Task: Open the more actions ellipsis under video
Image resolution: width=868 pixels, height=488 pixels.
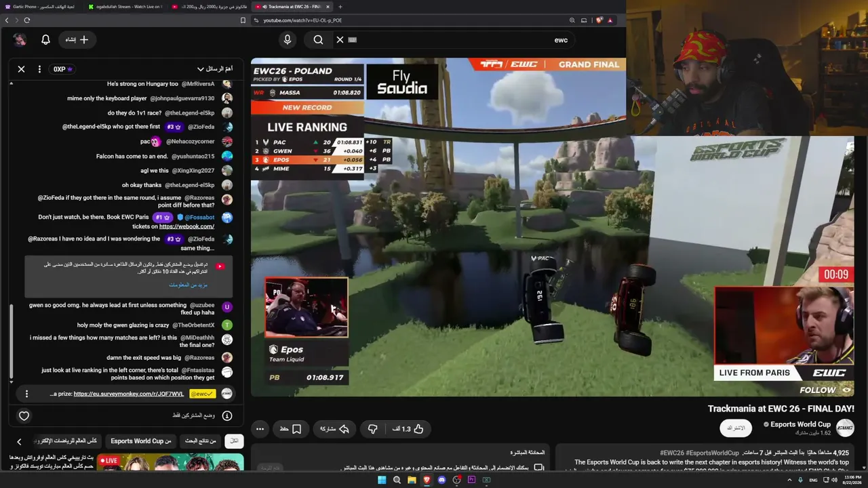Action: tap(260, 429)
